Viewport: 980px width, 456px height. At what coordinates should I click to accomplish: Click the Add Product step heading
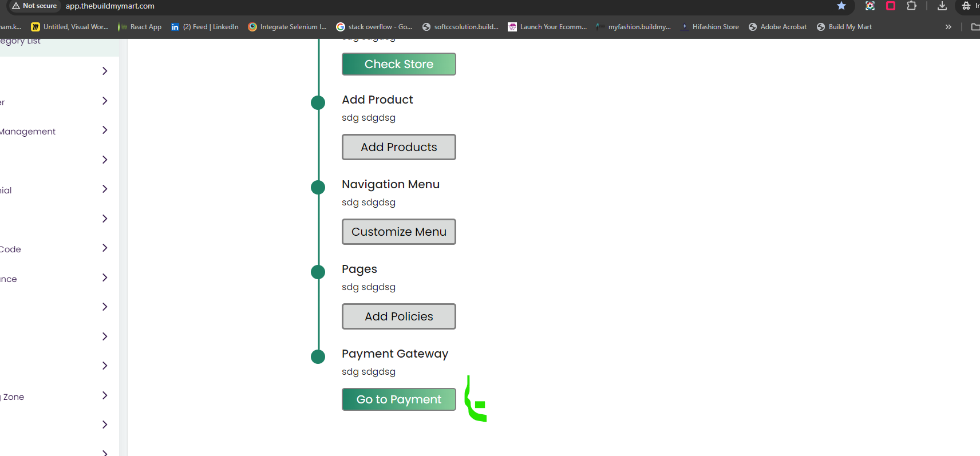click(x=377, y=100)
